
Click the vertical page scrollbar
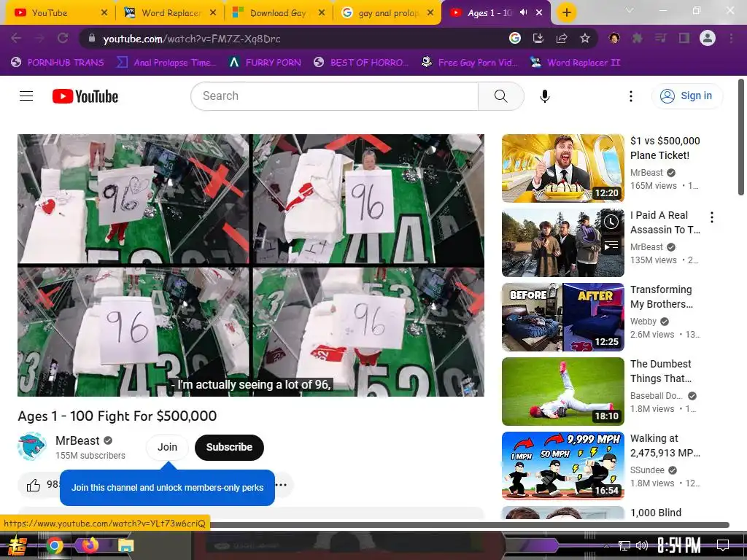(741, 137)
